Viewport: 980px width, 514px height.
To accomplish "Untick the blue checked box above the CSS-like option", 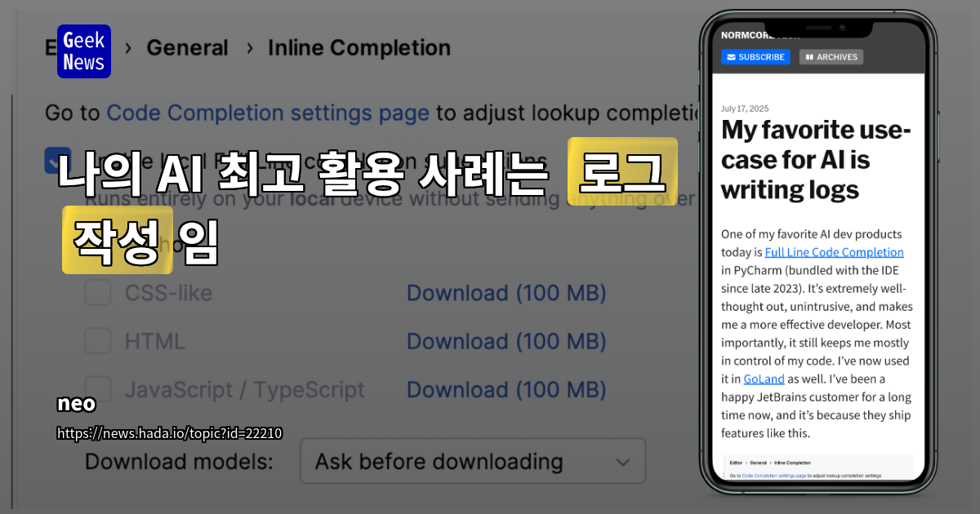I will tap(57, 160).
